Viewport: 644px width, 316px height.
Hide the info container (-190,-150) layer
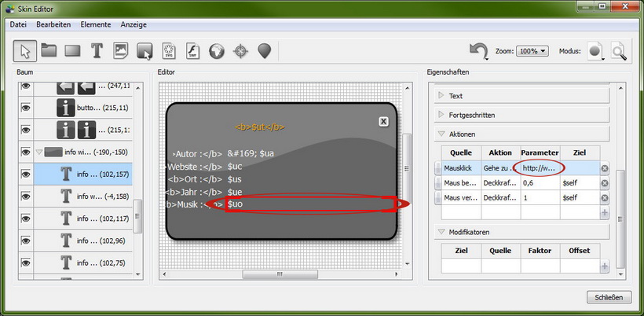tap(25, 152)
